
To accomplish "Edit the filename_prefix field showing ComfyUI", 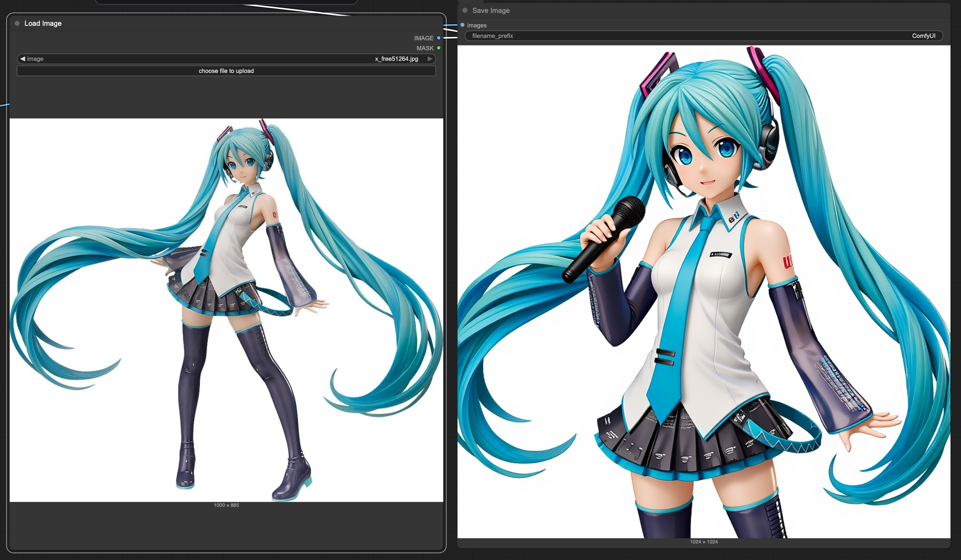I will point(703,36).
